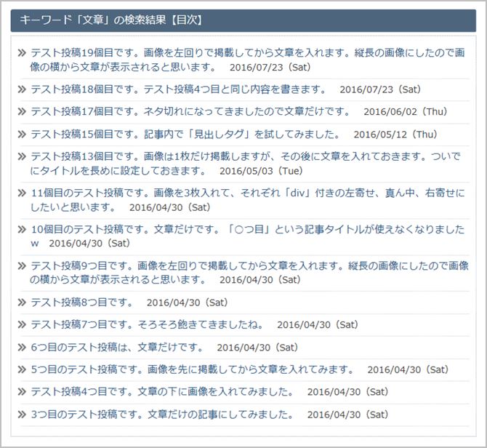This screenshot has width=487, height=448.
Task: Open the テスト投稿18個目です result link
Action: pyautogui.click(x=179, y=89)
